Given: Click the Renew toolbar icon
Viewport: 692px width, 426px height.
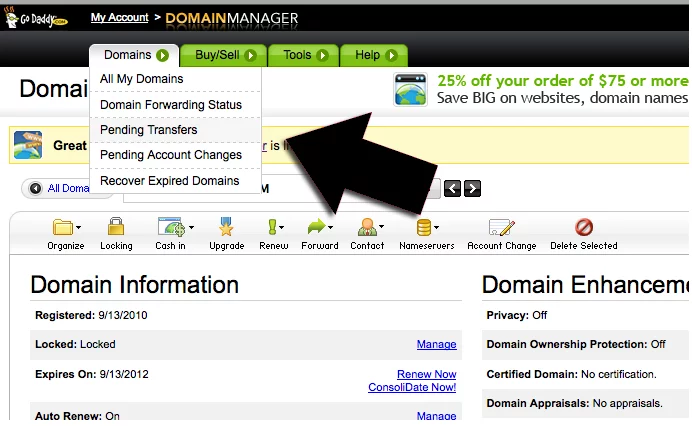Looking at the screenshot, I should 274,228.
